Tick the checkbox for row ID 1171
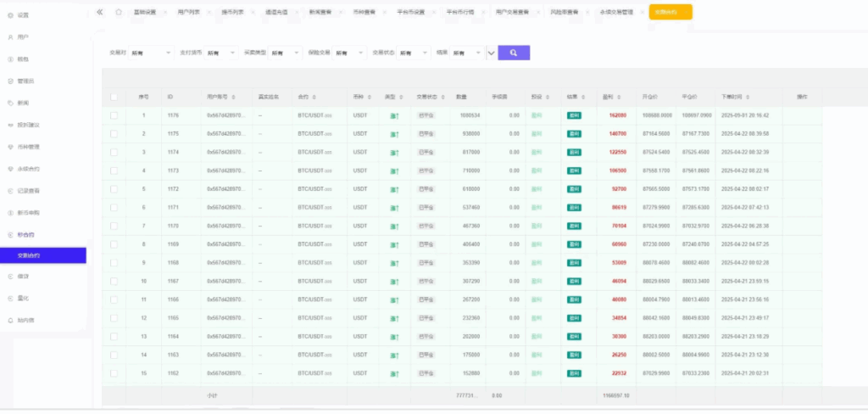This screenshot has width=868, height=414. pos(114,207)
